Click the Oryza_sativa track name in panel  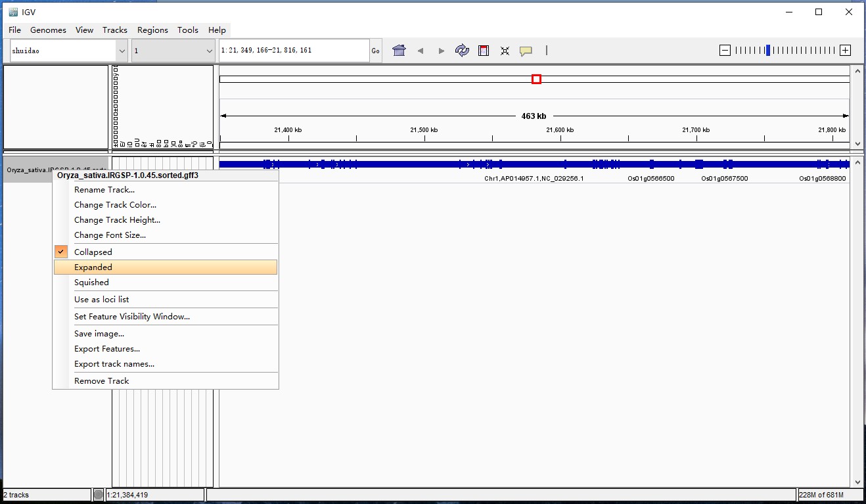coord(56,170)
